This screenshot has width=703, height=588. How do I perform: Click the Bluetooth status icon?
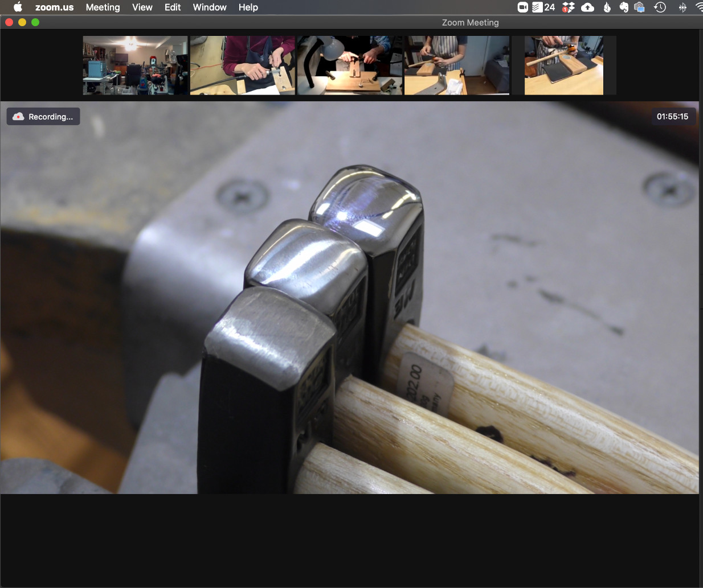682,7
